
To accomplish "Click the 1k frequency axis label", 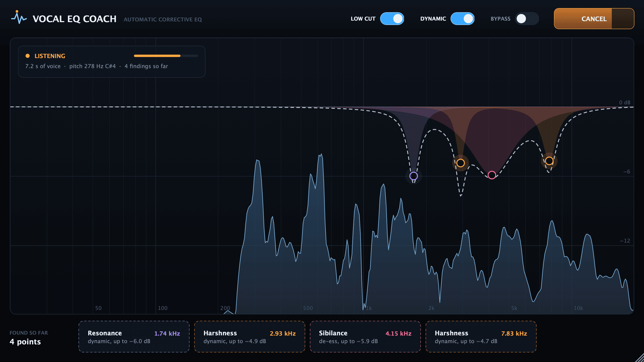I will coord(369,308).
